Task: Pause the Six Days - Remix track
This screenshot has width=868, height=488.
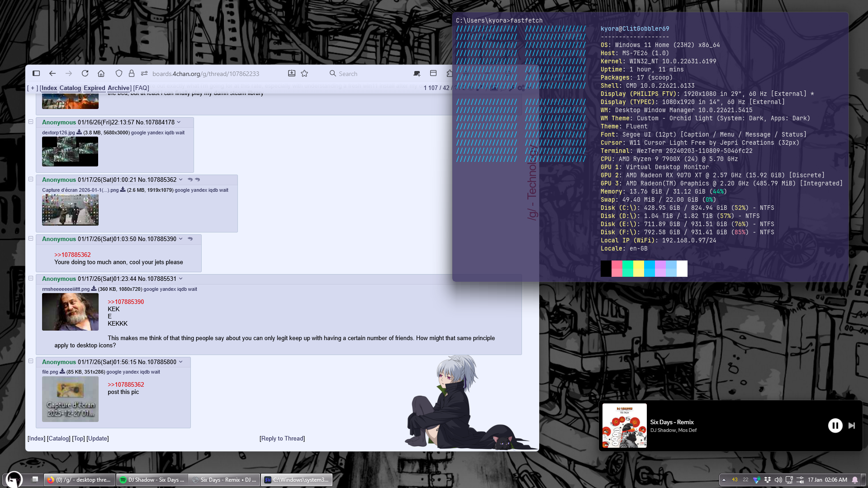Action: coord(835,426)
